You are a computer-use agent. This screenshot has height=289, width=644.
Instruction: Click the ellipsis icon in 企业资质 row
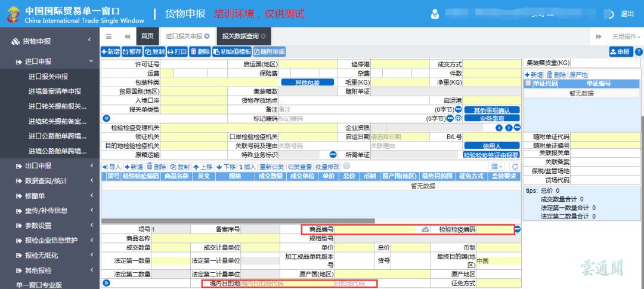pos(517,128)
